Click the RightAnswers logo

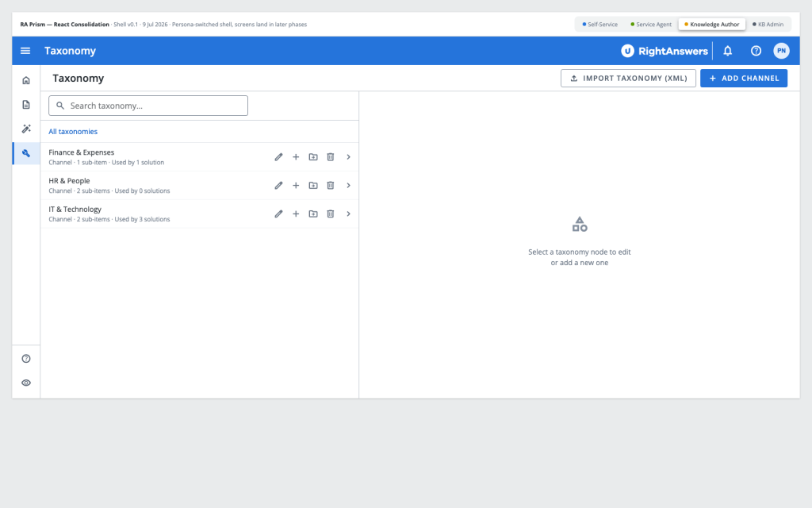[x=665, y=51]
